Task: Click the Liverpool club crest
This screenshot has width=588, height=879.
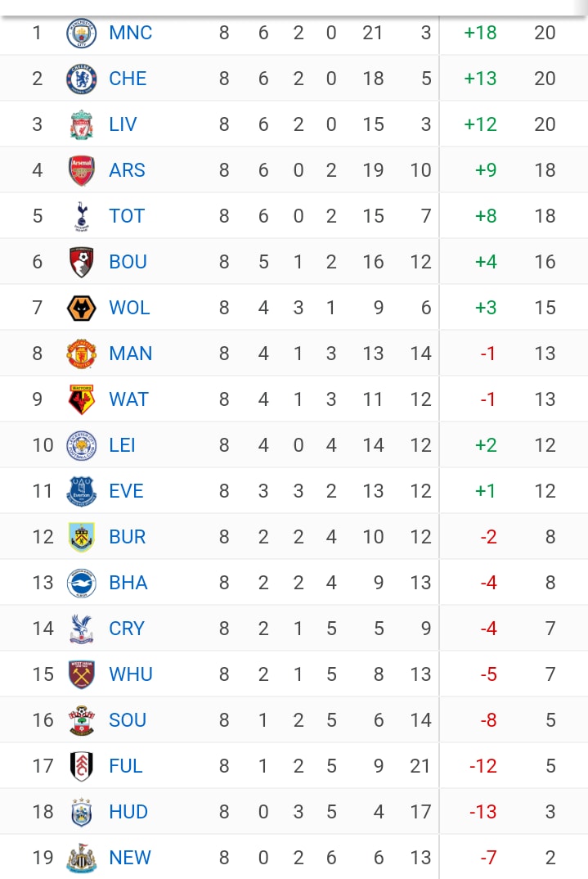Action: (x=82, y=124)
